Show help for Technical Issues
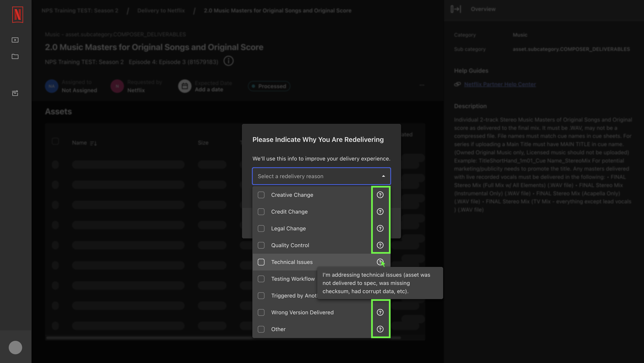This screenshot has width=644, height=363. point(380,262)
